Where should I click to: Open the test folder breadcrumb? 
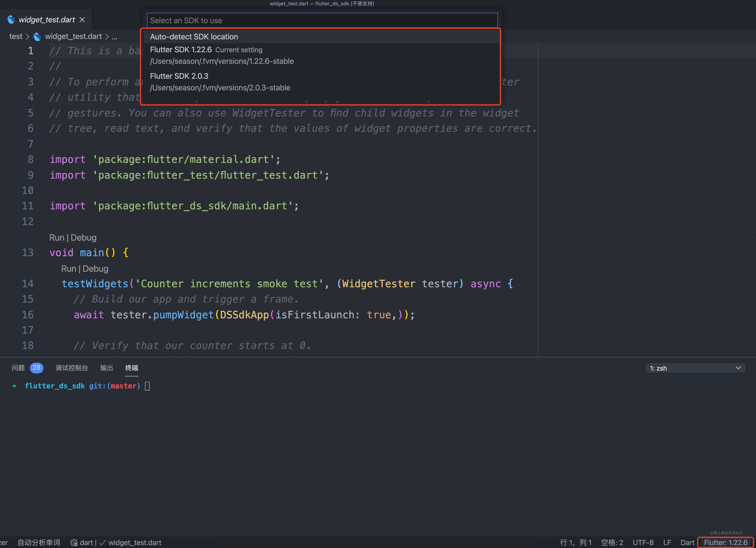coord(16,36)
